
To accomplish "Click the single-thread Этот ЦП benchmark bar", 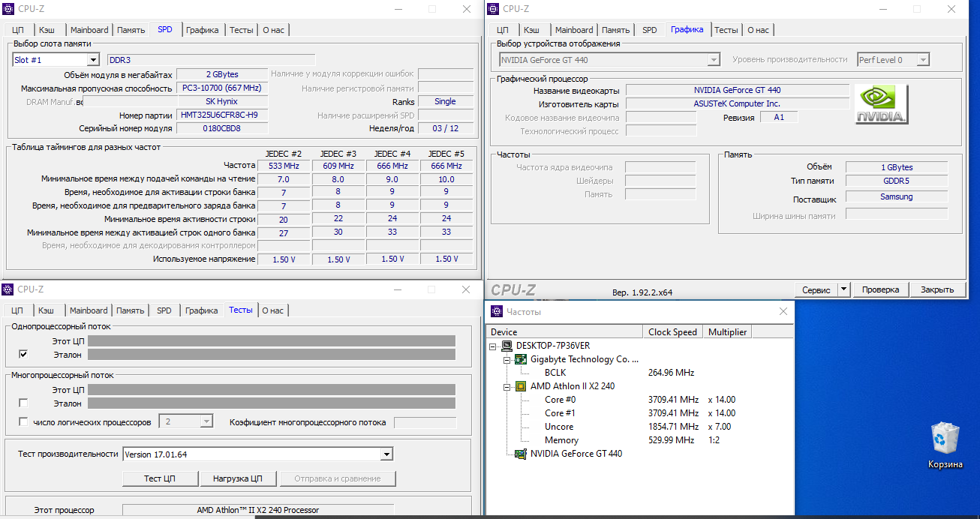I will (271, 341).
